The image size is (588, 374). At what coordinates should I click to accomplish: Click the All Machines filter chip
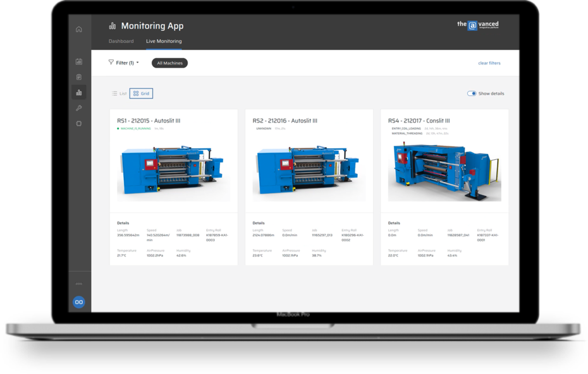point(169,63)
